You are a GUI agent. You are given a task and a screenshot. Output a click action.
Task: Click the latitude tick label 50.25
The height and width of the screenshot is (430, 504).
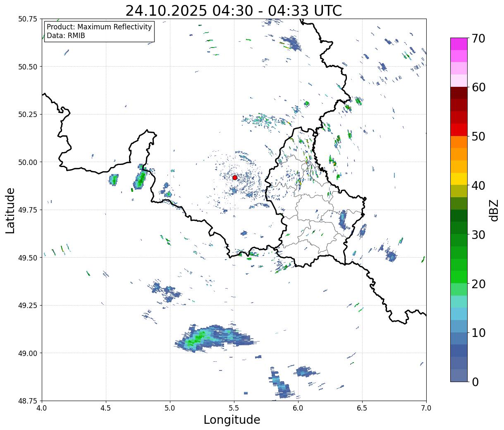pos(28,115)
